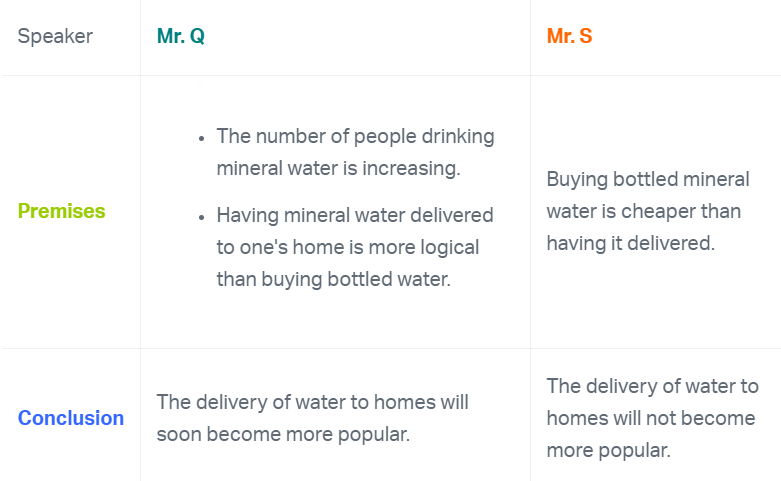Click Mr. S's premise about bottled water cost

coord(647,211)
